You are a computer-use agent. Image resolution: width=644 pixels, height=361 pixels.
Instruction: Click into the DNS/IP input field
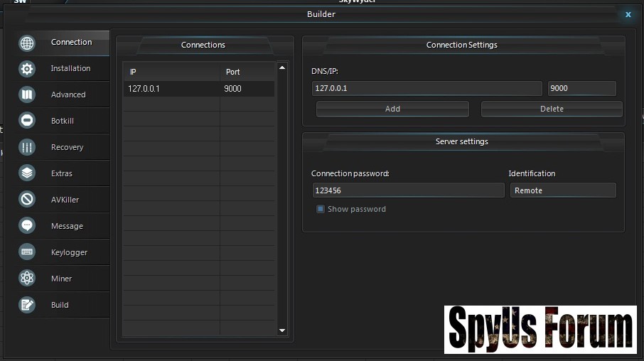click(x=426, y=89)
